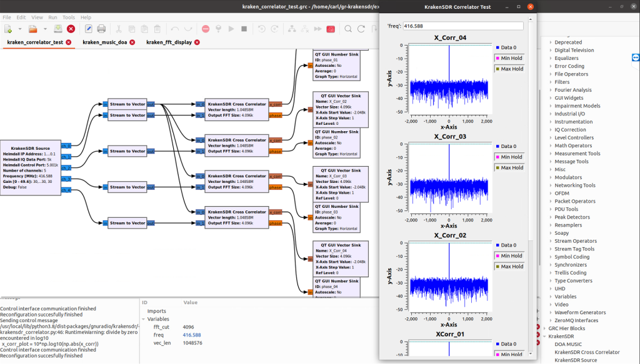This screenshot has width=640, height=364.
Task: Toggle Min Hold in X_Corr_02 plot
Action: pos(509,256)
